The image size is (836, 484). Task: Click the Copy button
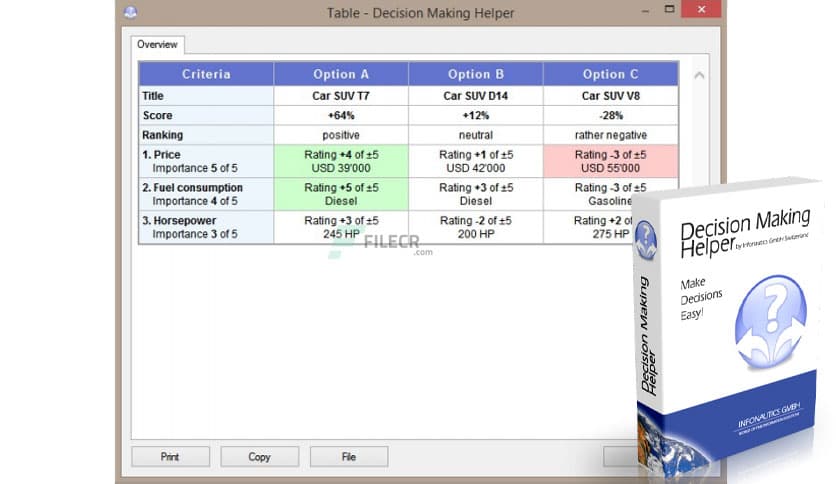pyautogui.click(x=259, y=457)
